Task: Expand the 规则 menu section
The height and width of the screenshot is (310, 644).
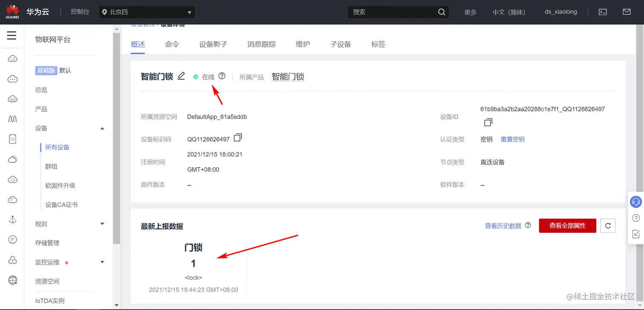Action: [102, 224]
